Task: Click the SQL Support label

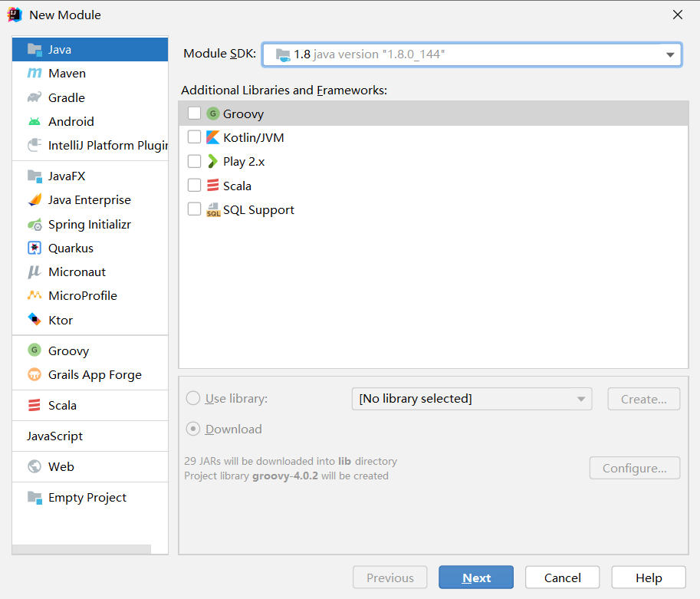Action: pyautogui.click(x=258, y=210)
